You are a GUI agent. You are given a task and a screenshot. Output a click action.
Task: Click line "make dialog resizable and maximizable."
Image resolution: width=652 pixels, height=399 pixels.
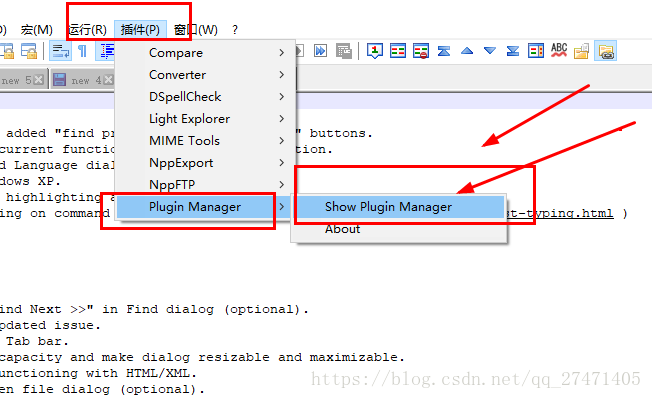[202, 357]
